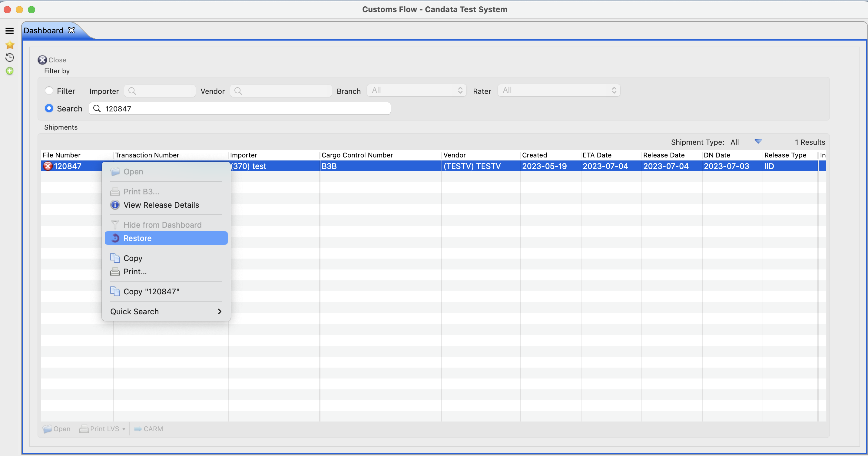Select the "(TESTV) TESTV" vendor cell
The height and width of the screenshot is (456, 868).
pos(481,166)
